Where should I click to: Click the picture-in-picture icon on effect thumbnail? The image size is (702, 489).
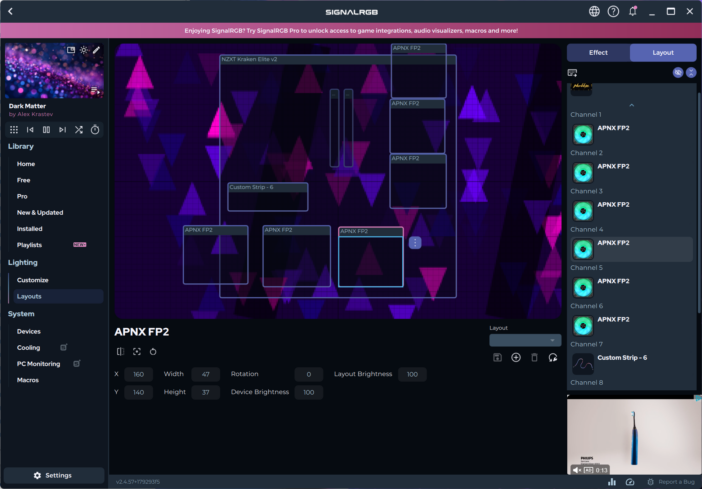pyautogui.click(x=71, y=50)
